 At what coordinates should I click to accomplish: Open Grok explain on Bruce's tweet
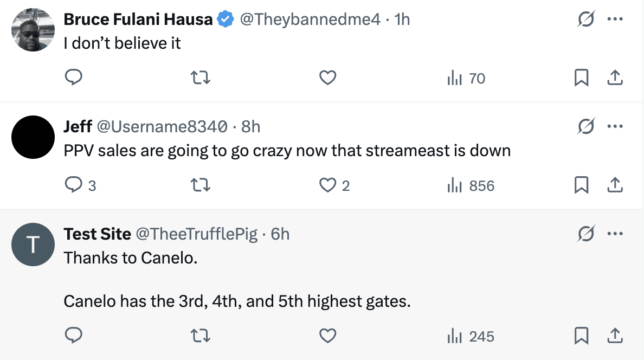(585, 20)
